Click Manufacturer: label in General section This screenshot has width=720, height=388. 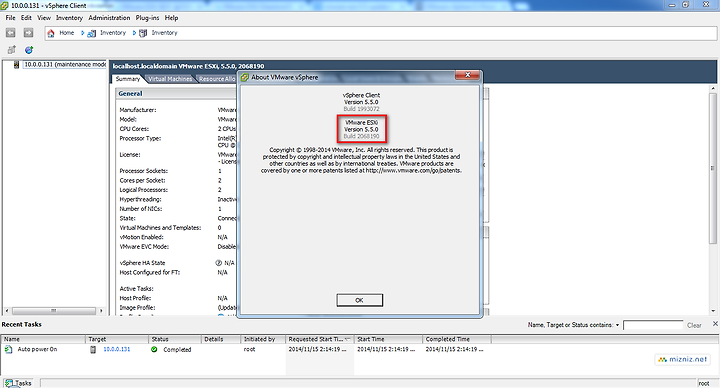point(138,110)
